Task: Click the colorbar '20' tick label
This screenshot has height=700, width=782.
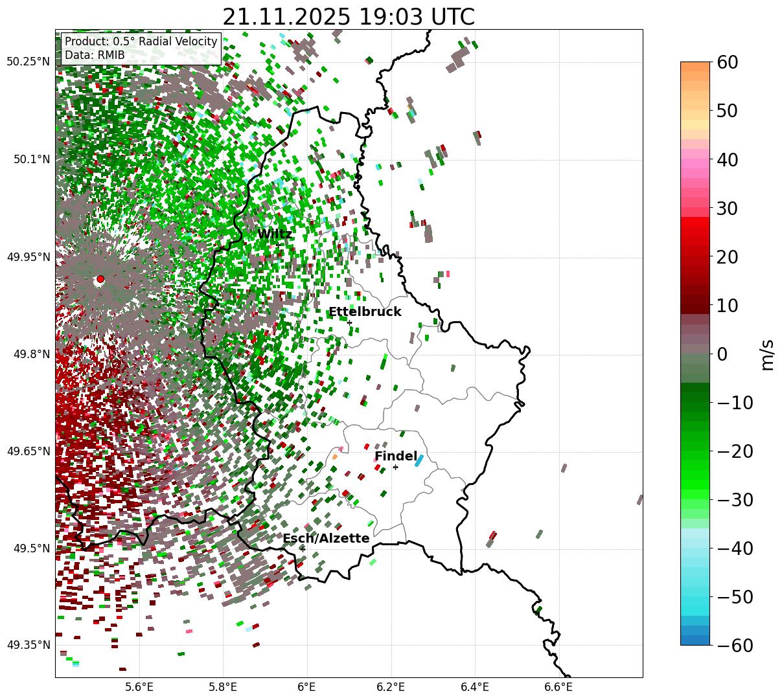Action: [x=726, y=257]
